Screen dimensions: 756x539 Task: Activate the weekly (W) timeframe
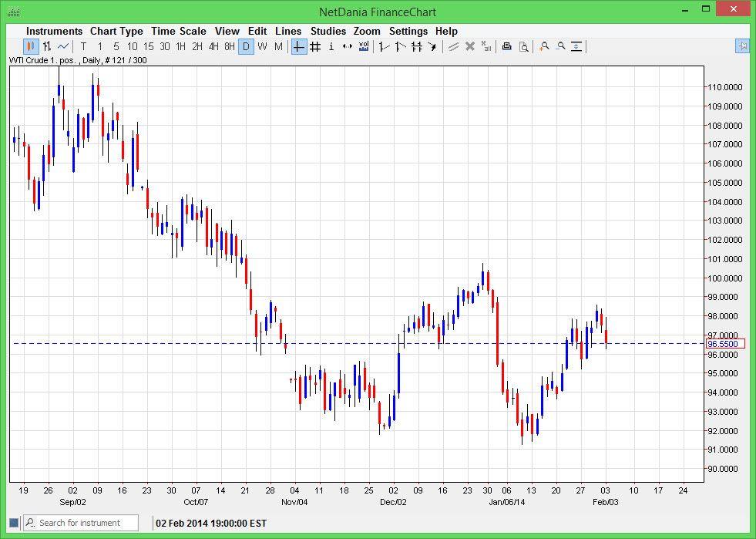click(261, 47)
